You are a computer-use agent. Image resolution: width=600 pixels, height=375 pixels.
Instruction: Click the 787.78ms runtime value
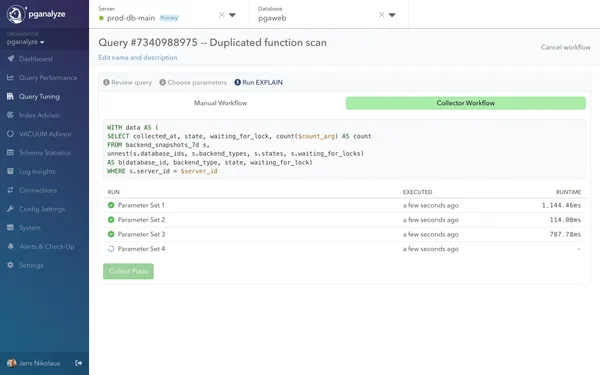(565, 235)
